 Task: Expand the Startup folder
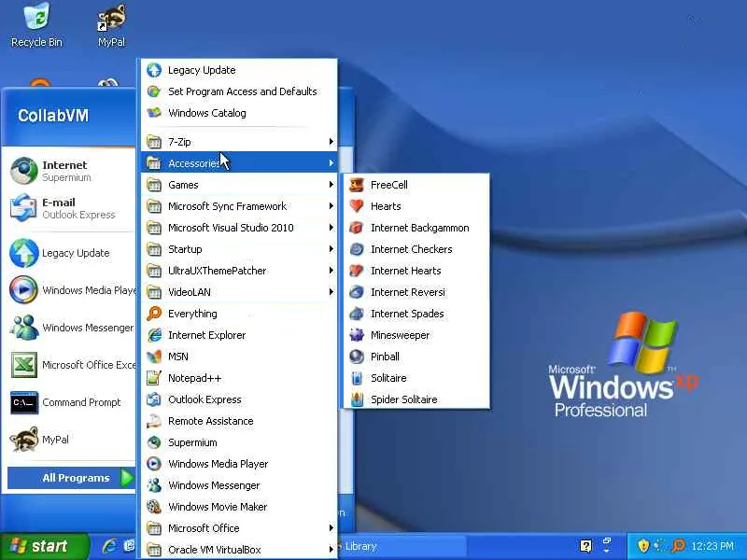pyautogui.click(x=239, y=249)
